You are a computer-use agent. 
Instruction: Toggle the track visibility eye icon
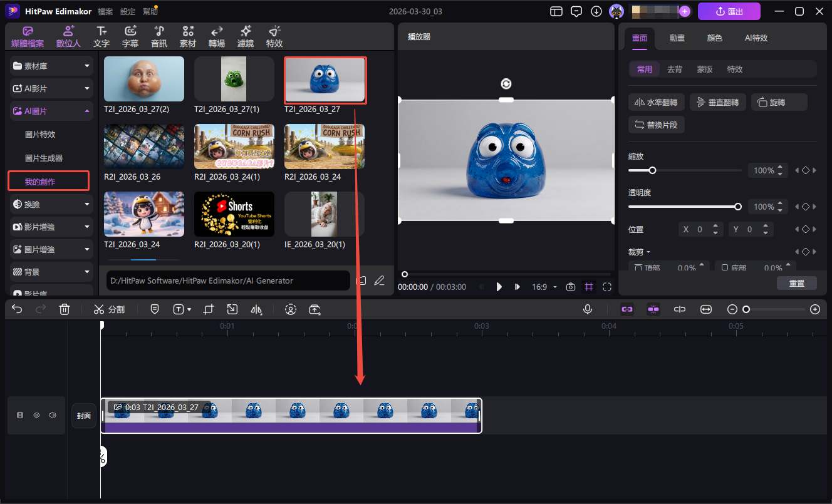point(36,415)
